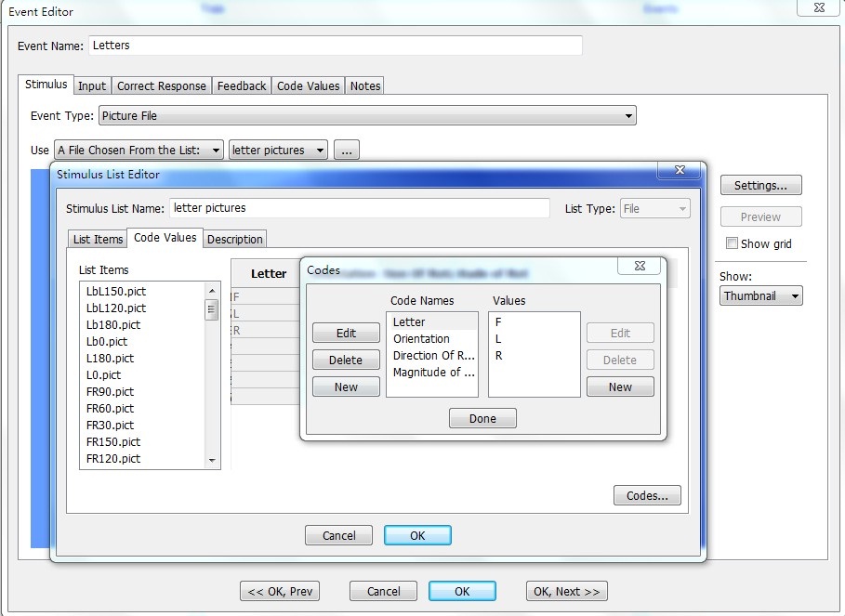
Task: Open the Event Type dropdown
Action: click(x=367, y=116)
